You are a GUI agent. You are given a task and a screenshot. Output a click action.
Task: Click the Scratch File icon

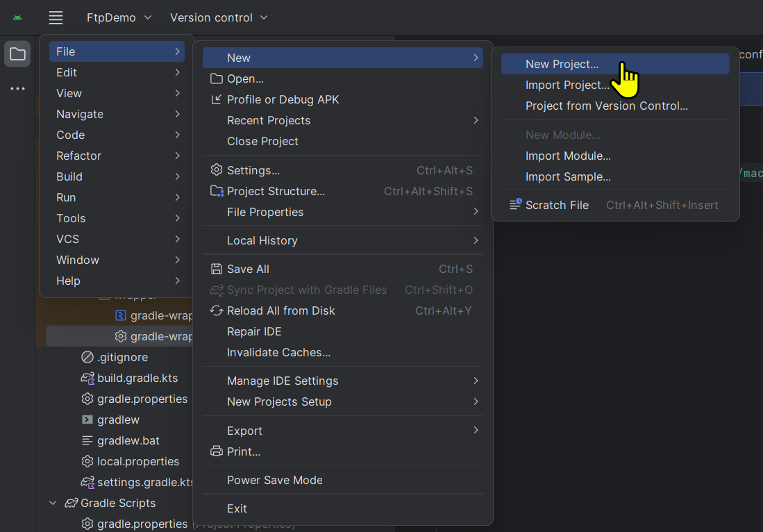click(515, 205)
